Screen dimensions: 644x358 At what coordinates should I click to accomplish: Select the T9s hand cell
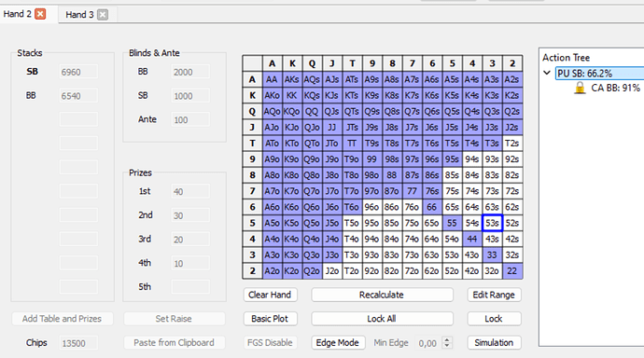point(372,144)
